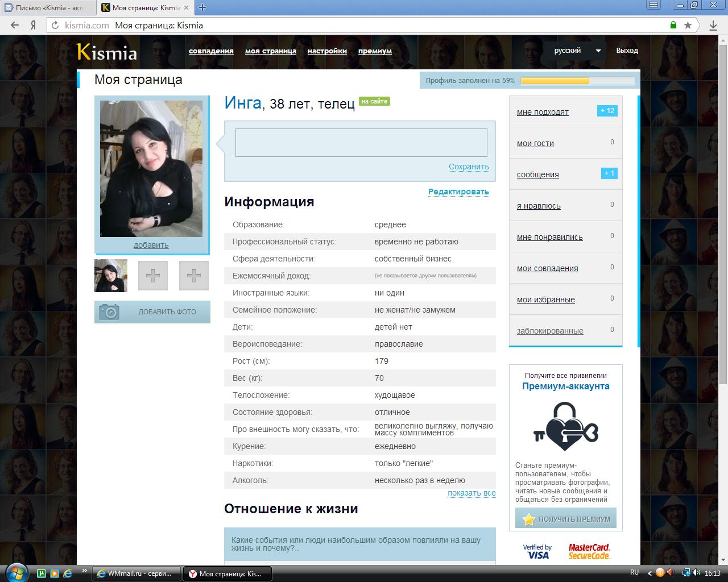Click the browser back arrow
The height and width of the screenshot is (582, 728).
15,25
